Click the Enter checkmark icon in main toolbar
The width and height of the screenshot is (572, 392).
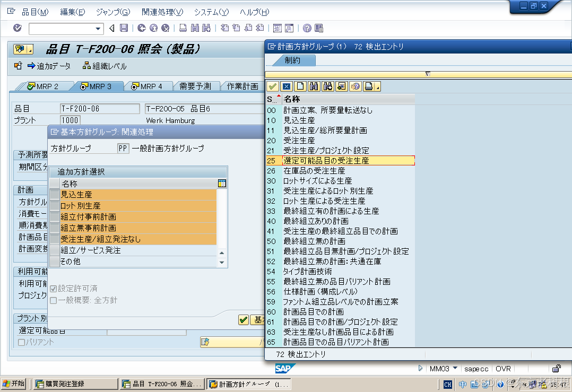pos(18,28)
